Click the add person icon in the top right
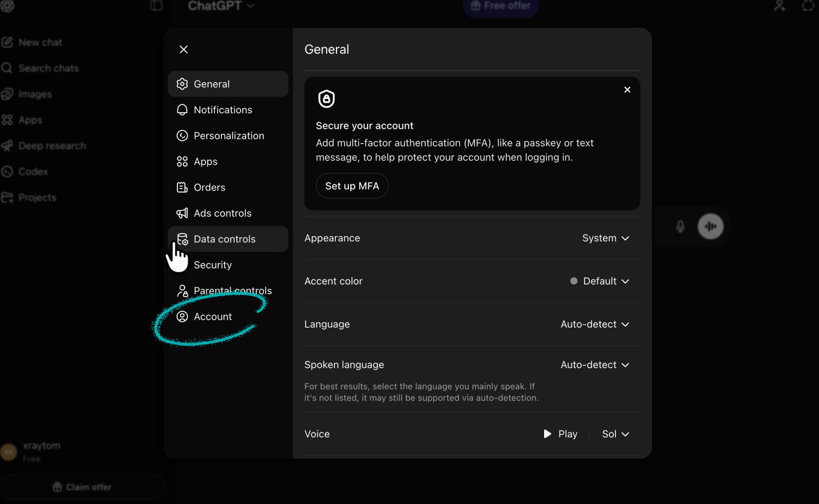Screen dimensions: 819x504 [780, 6]
